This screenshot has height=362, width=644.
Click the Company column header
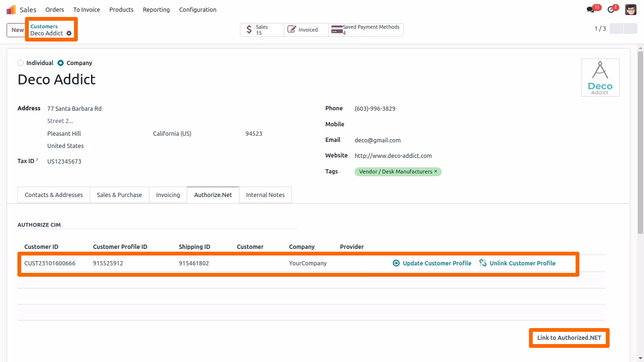[302, 247]
